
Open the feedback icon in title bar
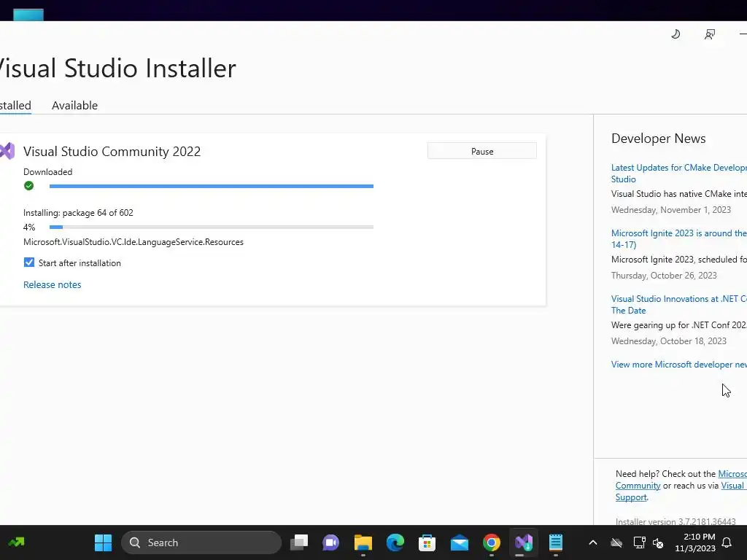pyautogui.click(x=710, y=34)
